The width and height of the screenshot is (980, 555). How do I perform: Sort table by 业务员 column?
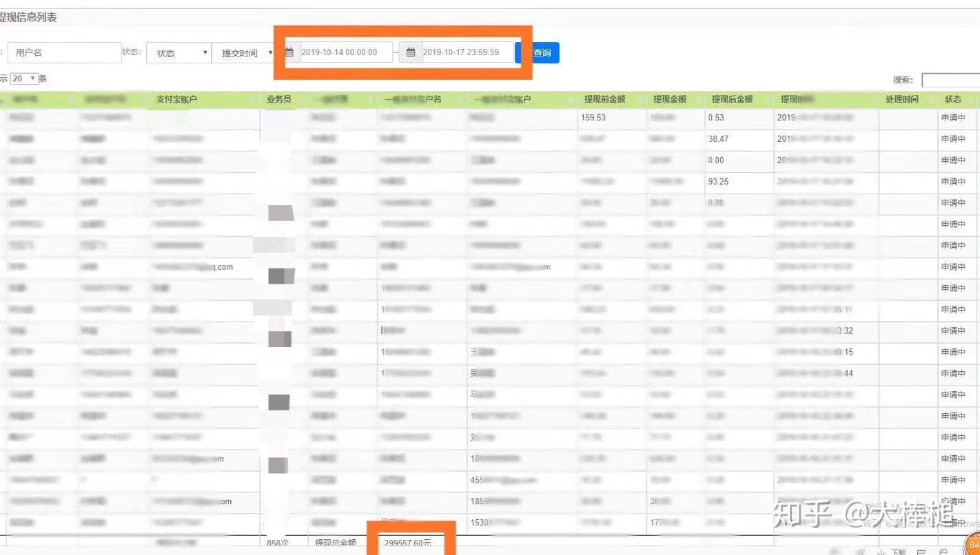(x=279, y=99)
